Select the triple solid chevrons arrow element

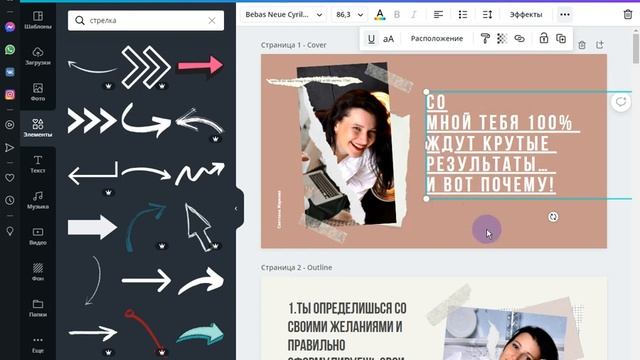click(92, 120)
